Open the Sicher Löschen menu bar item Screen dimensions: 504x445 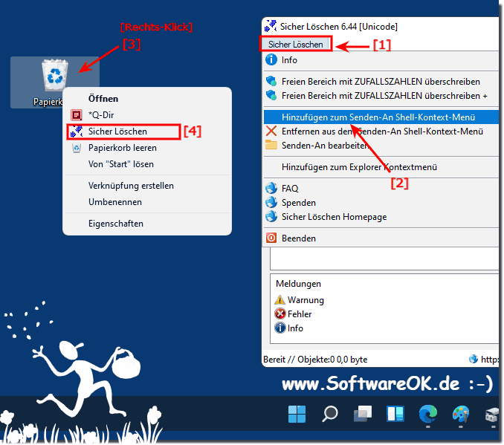click(295, 44)
